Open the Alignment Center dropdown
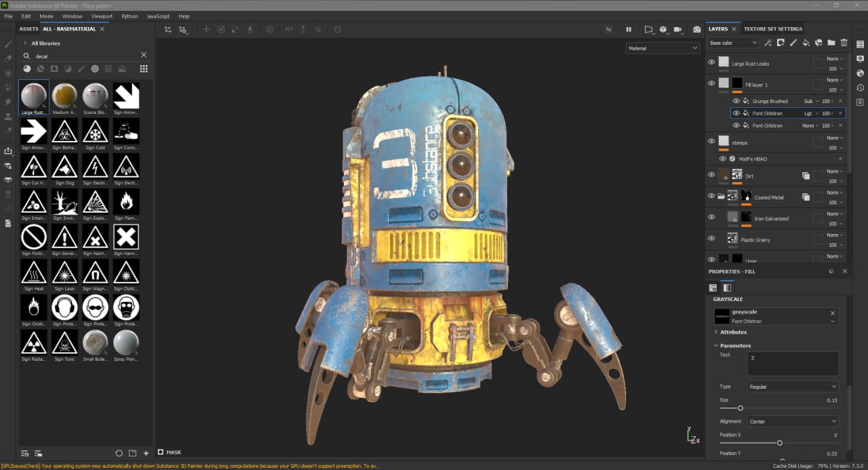This screenshot has width=868, height=470. [793, 421]
